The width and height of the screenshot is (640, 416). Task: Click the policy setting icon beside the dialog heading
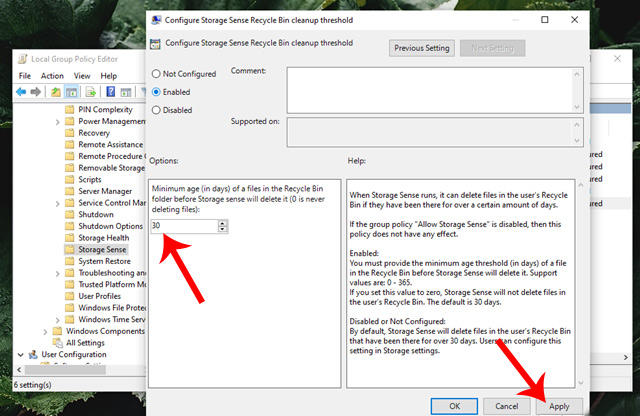point(155,44)
